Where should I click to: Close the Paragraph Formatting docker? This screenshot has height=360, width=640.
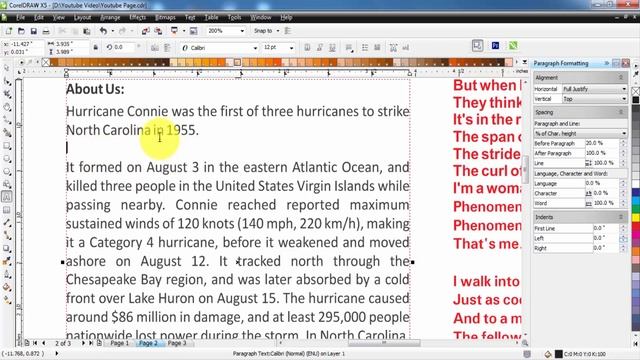pos(625,63)
